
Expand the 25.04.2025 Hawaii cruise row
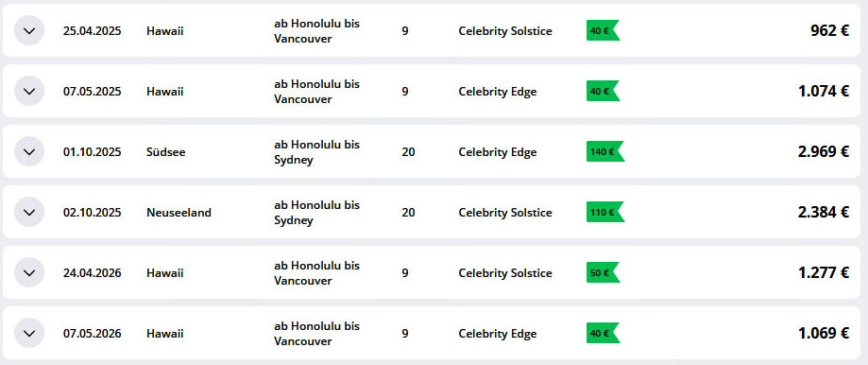29,30
